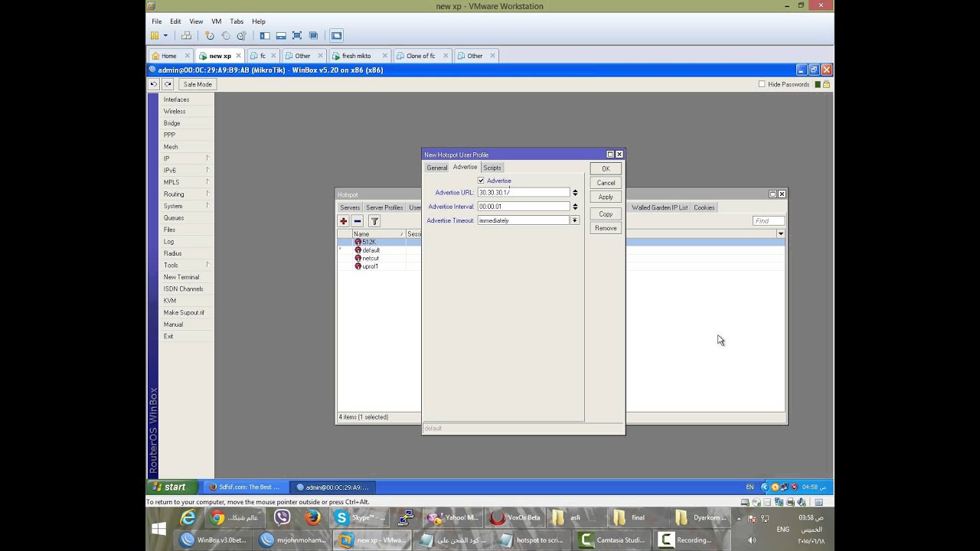Open the Cookies tab in Hotspot window
The height and width of the screenshot is (551, 980).
[704, 207]
